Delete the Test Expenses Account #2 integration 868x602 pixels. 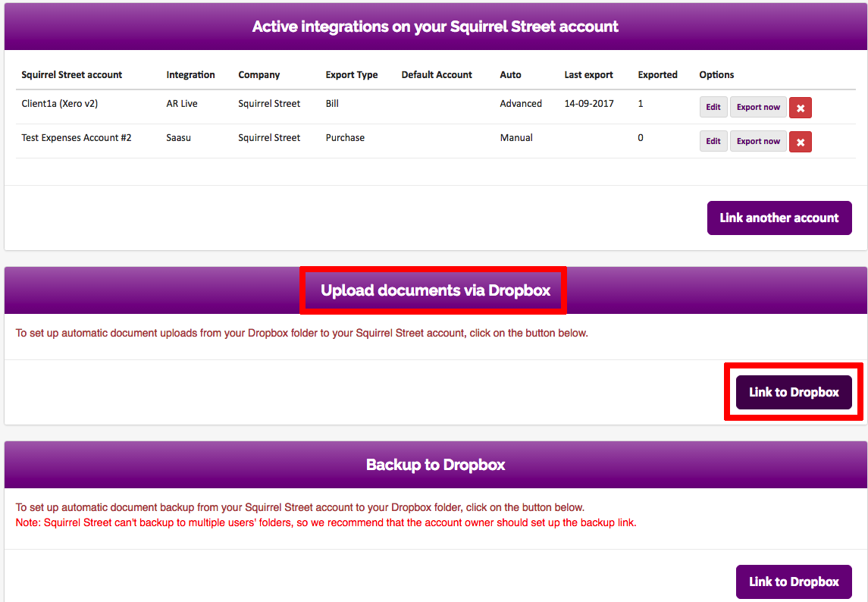point(800,143)
